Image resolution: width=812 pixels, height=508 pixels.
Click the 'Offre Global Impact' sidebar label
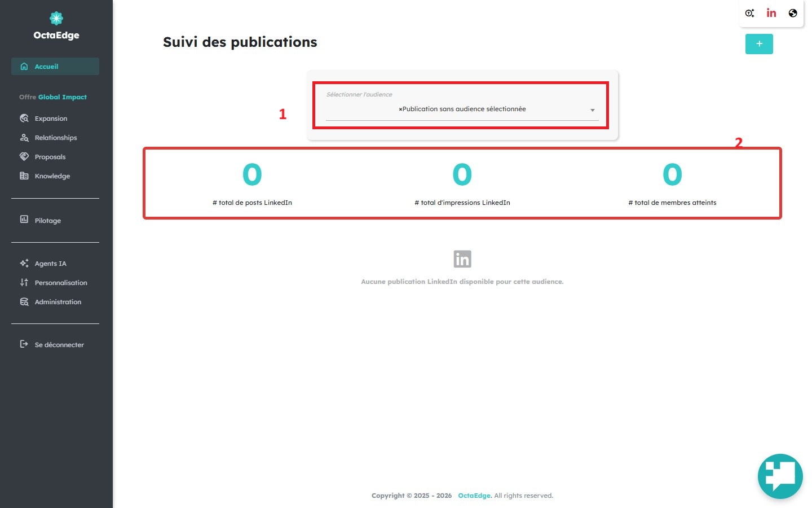pos(53,97)
